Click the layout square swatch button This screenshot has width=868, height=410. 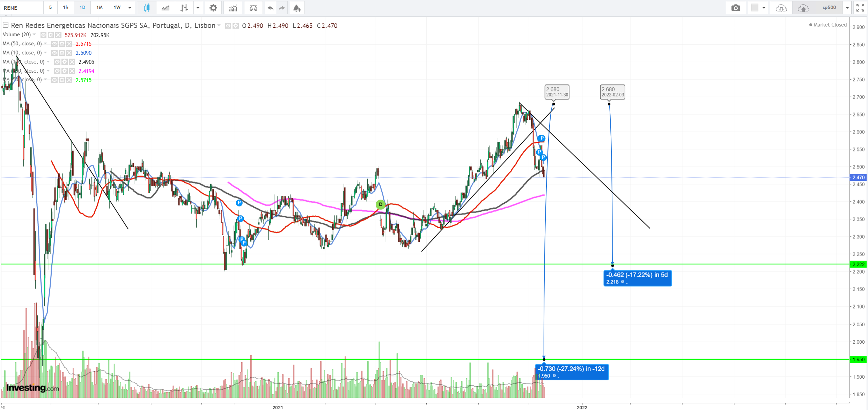click(754, 8)
